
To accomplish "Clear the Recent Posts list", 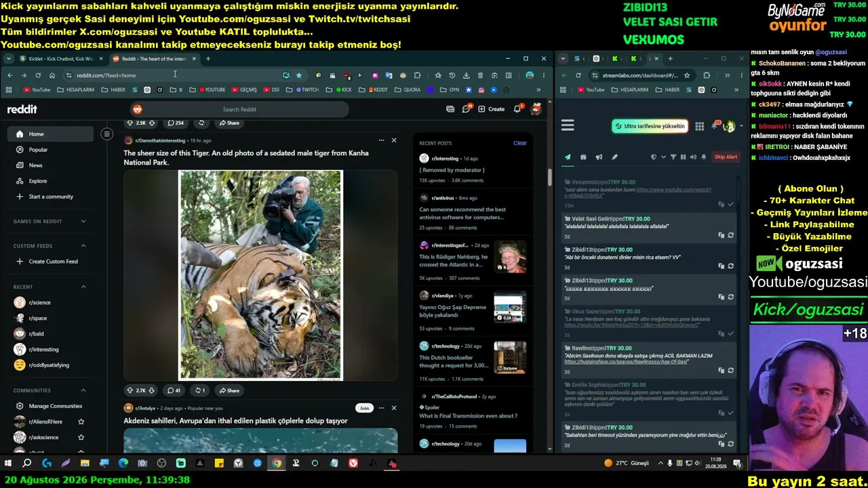I will [520, 143].
